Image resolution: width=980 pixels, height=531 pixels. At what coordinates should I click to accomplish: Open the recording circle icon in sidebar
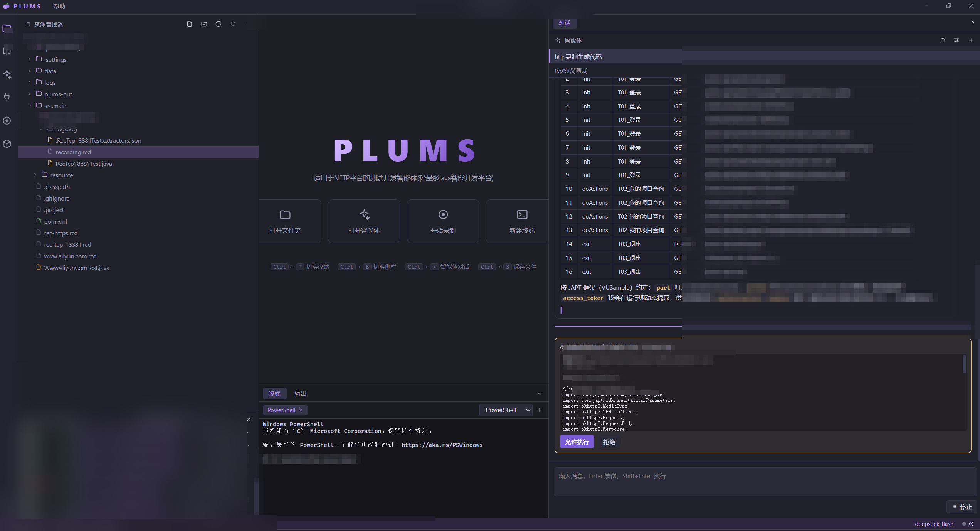[7, 121]
